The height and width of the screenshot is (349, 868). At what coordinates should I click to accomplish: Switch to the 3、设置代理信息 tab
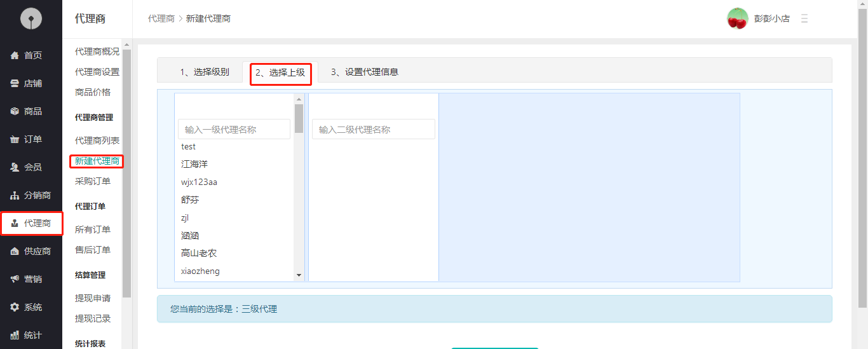tap(364, 72)
